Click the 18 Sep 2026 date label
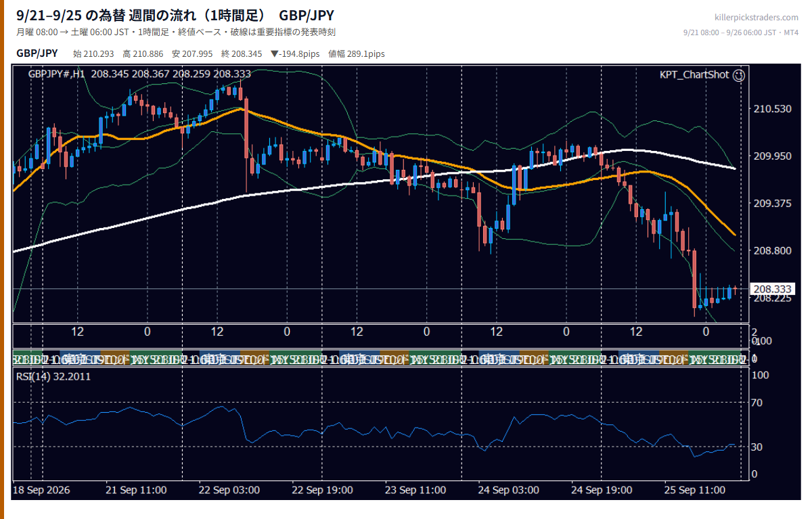The image size is (812, 519). (42, 490)
